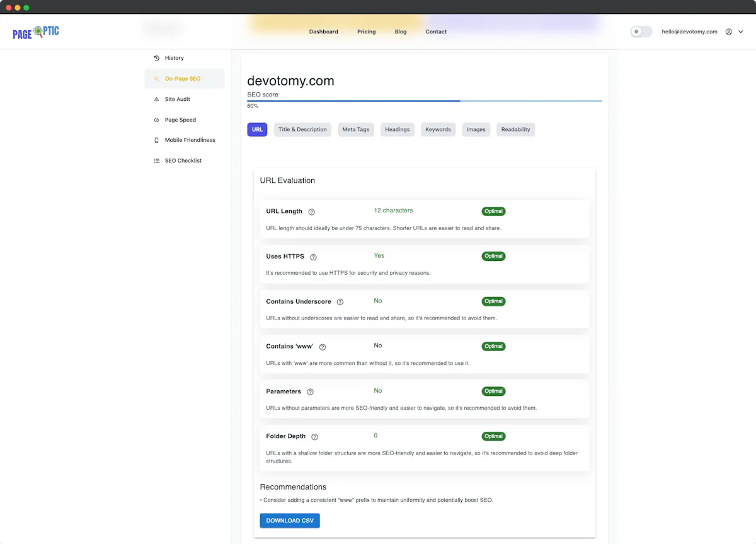Viewport: 756px width, 544px height.
Task: Click the Mobile Friendliness phone icon
Action: point(157,140)
